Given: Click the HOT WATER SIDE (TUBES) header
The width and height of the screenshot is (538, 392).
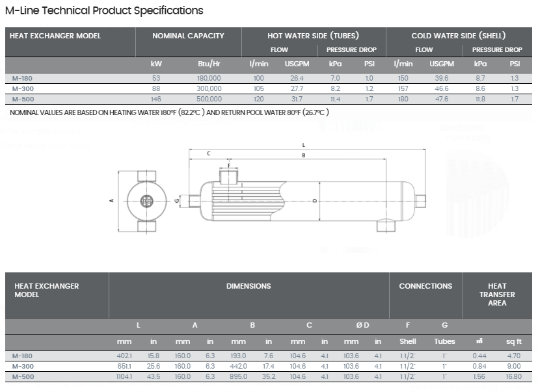Looking at the screenshot, I should click(314, 36).
